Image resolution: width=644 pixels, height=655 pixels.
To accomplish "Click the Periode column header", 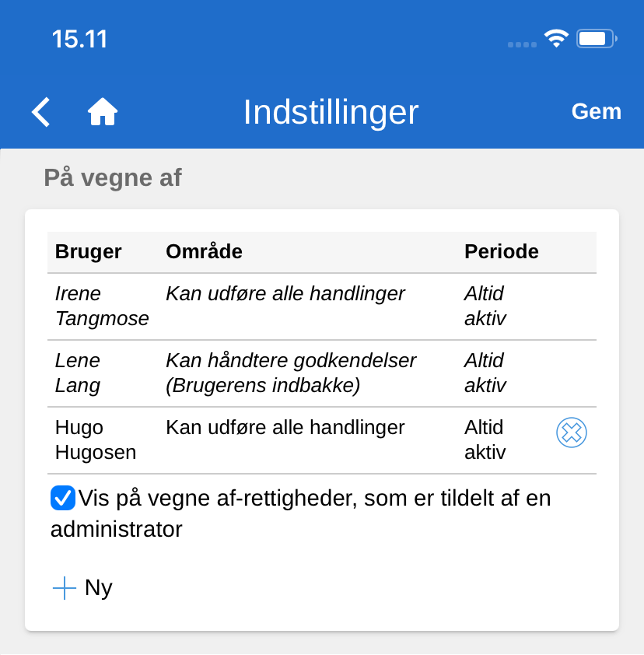I will [x=502, y=252].
